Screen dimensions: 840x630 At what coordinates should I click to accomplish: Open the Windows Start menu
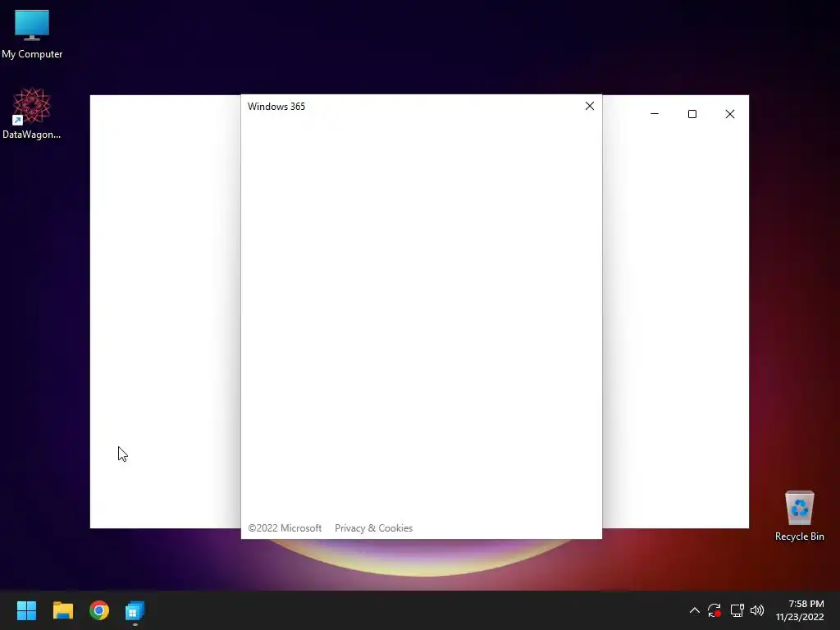(26, 610)
